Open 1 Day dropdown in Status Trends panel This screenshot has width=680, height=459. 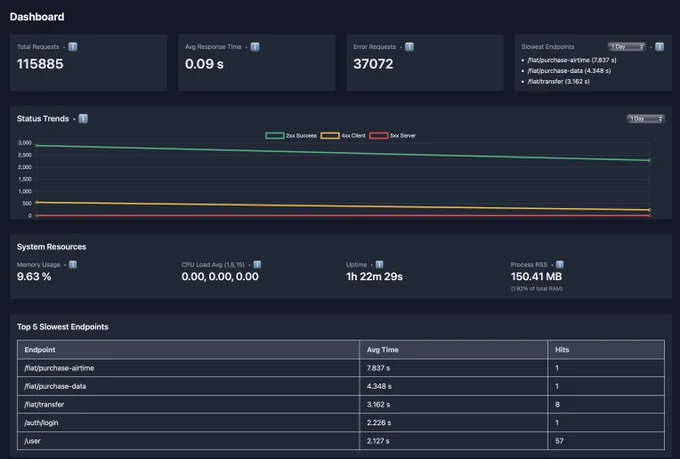[645, 119]
